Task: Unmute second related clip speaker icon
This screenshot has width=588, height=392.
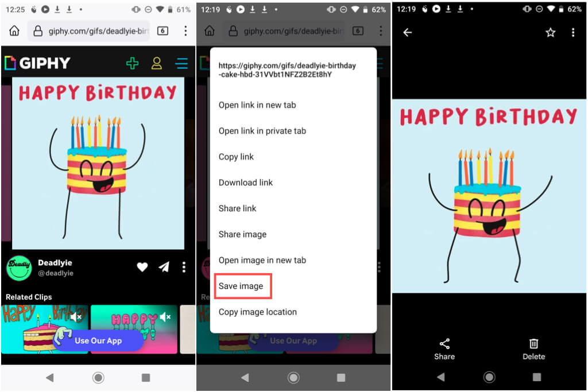Action: pos(165,317)
